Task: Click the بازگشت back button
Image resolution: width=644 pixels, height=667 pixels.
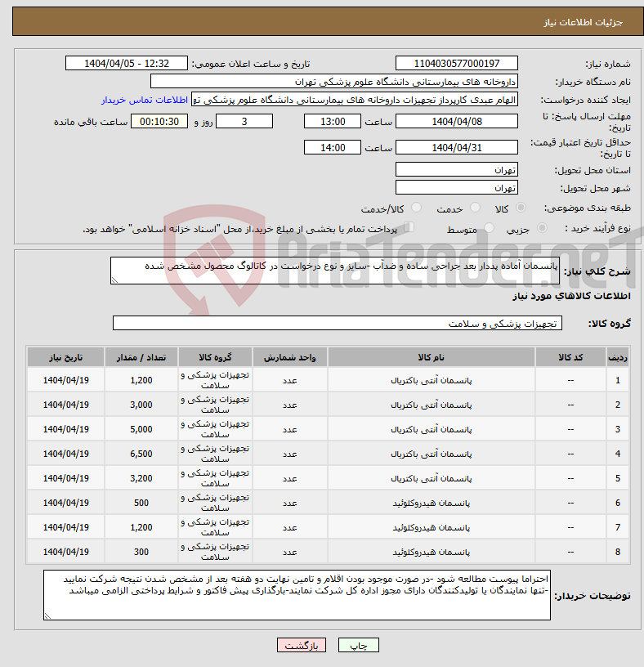Action: [302, 645]
